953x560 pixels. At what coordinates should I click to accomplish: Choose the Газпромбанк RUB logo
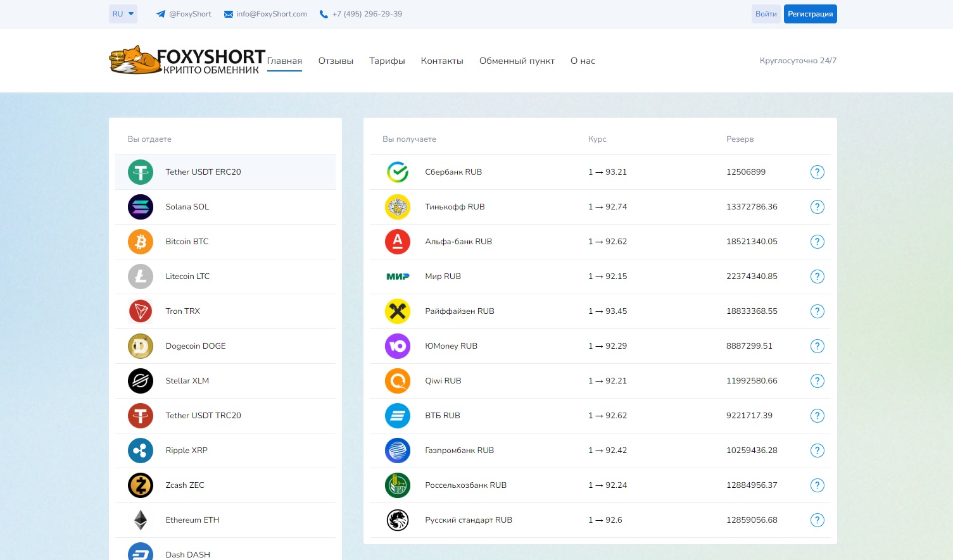coord(398,451)
